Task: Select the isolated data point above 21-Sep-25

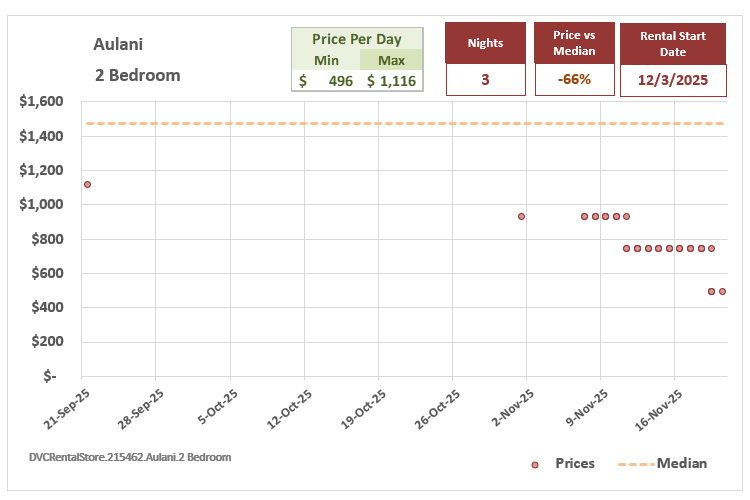Action: (87, 184)
